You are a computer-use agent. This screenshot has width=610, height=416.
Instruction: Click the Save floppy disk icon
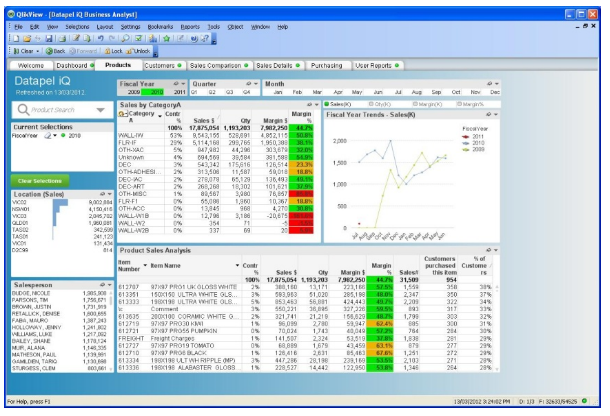[49, 39]
